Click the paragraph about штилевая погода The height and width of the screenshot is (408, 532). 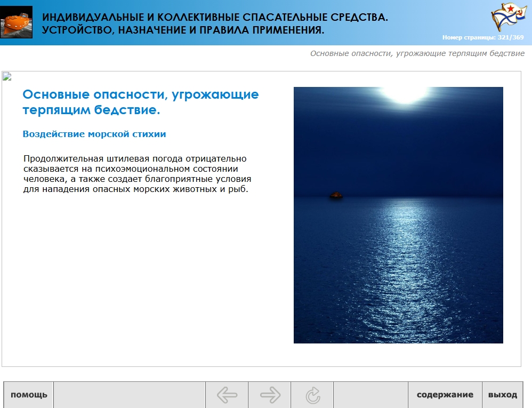137,174
